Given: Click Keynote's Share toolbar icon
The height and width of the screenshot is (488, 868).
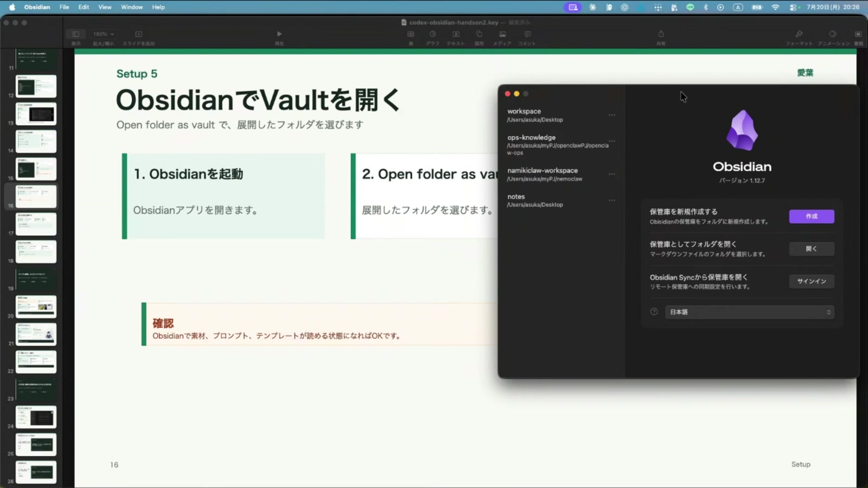Looking at the screenshot, I should click(661, 34).
